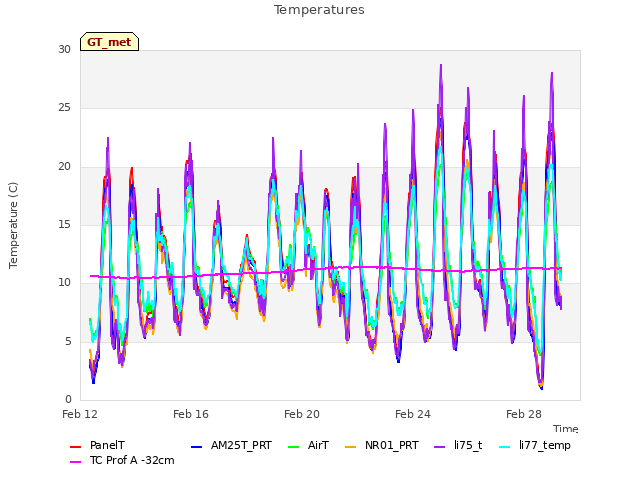This screenshot has height=480, width=640.
Task: Click the purple li75_t color marker
Action: (440, 447)
